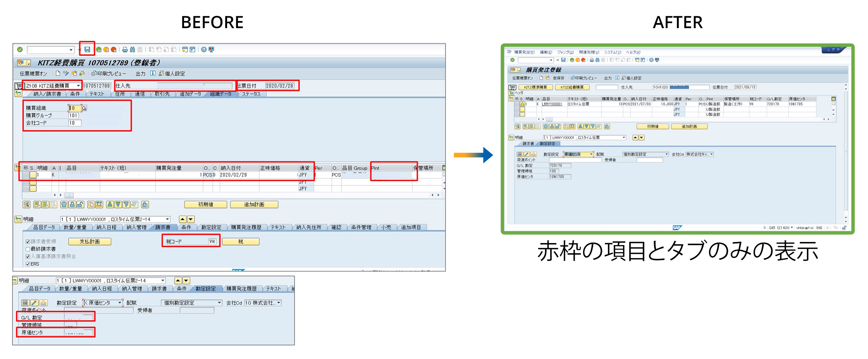The height and width of the screenshot is (359, 868).
Task: Click the search help icon beside 購買組織 field
Action: (x=84, y=108)
